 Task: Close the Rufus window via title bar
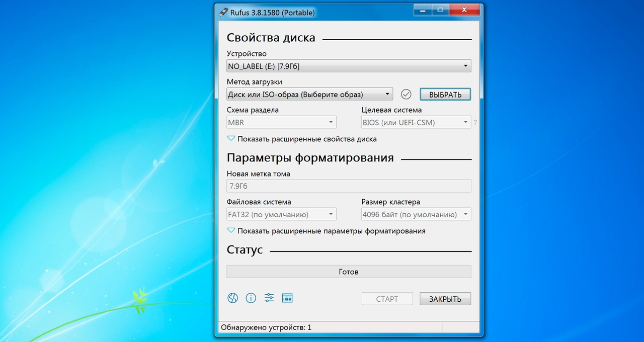click(464, 10)
